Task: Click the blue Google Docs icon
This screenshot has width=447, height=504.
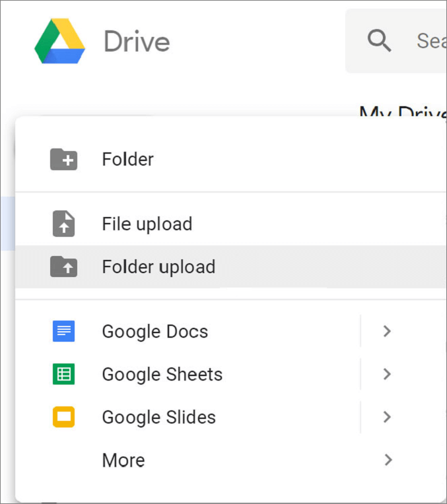Action: (x=63, y=331)
